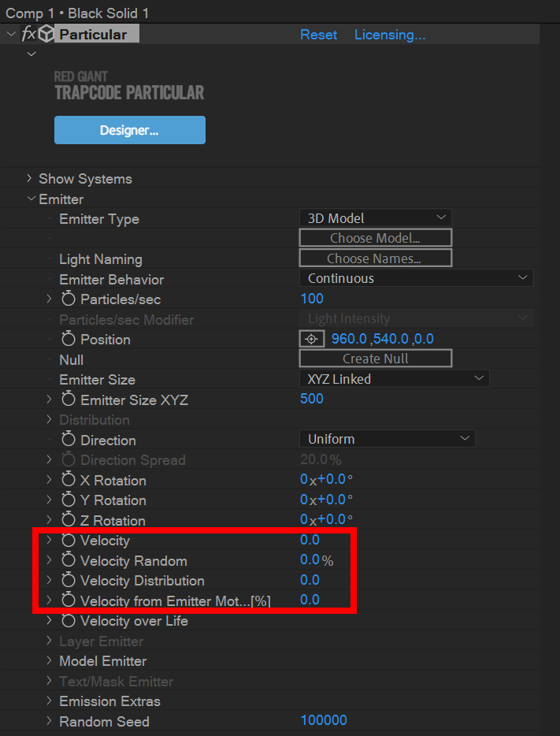Select the Velocity Distribution value 0.0
This screenshot has width=560, height=736.
310,580
